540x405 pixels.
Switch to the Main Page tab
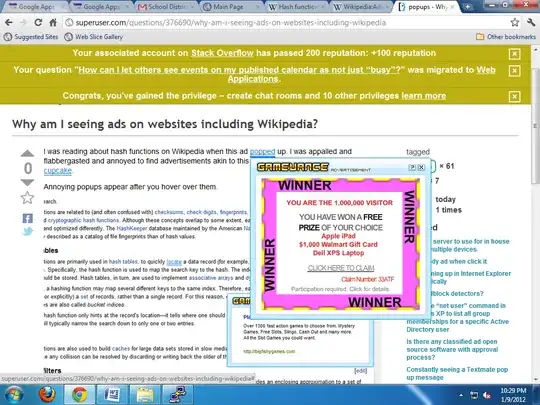coord(231,7)
